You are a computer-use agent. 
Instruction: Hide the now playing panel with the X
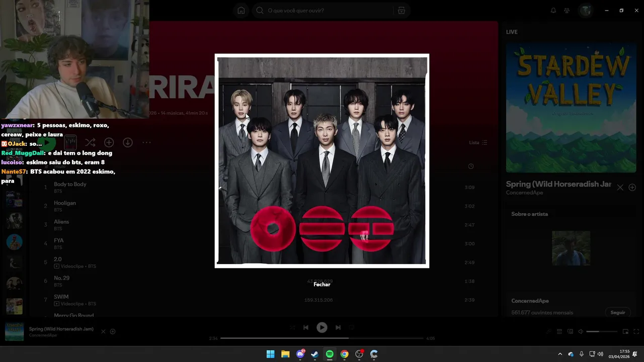pos(620,188)
